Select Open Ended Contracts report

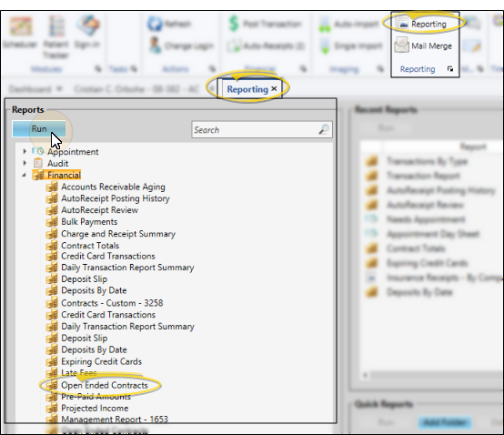(104, 385)
